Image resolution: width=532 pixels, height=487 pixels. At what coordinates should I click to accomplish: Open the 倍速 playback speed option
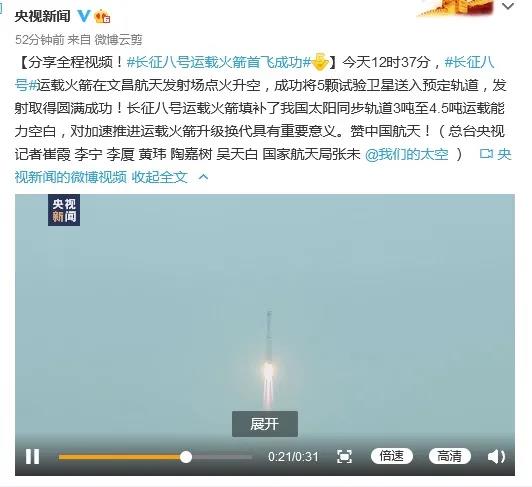coord(392,456)
